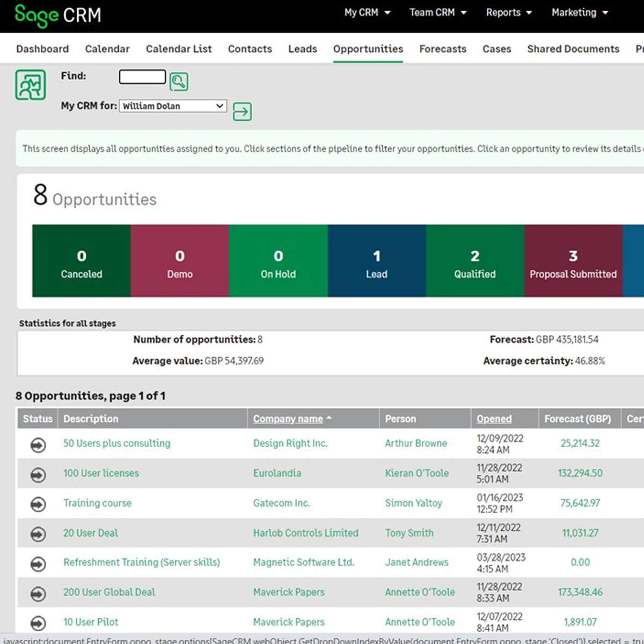Click status arrow icon for 200 User Global Deal
This screenshot has width=644, height=644.
coord(38,594)
